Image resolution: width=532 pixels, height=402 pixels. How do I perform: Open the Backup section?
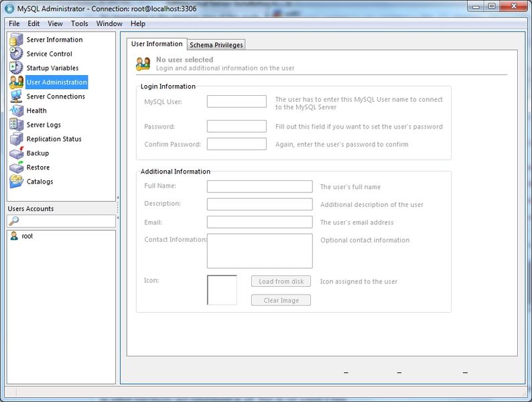pyautogui.click(x=38, y=153)
